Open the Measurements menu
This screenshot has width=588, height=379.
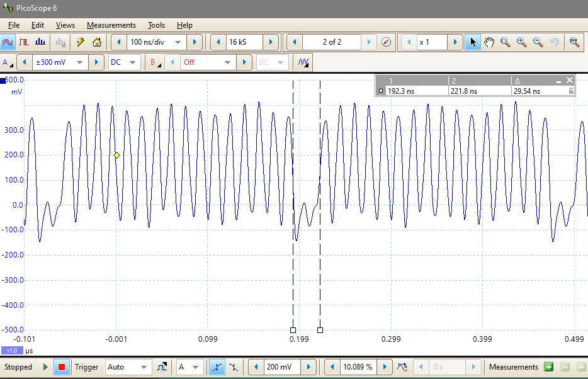(111, 25)
